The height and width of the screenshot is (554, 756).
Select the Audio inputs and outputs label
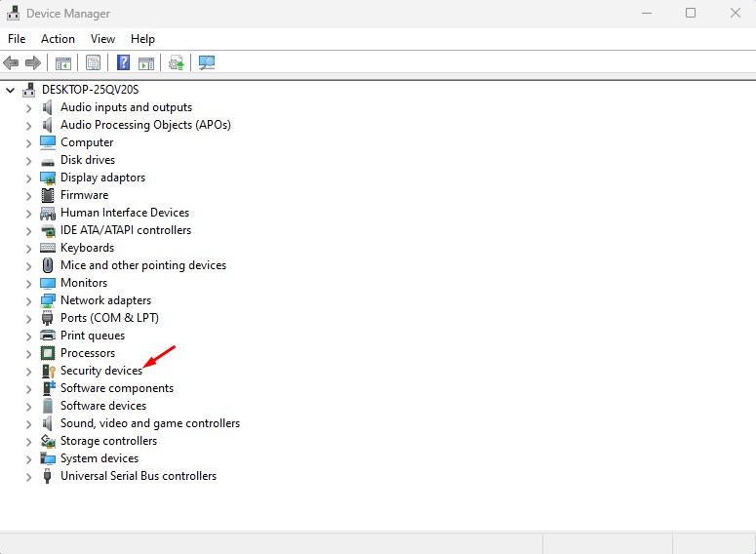126,107
